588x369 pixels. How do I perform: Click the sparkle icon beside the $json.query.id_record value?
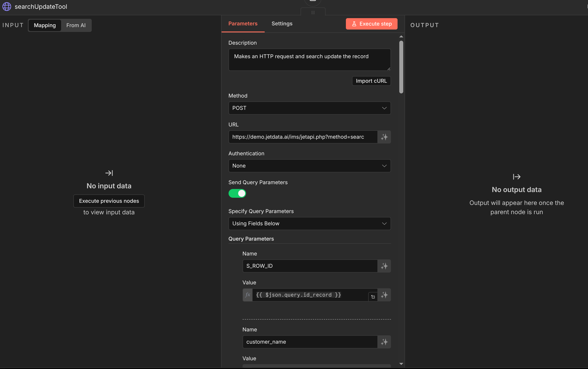(384, 295)
